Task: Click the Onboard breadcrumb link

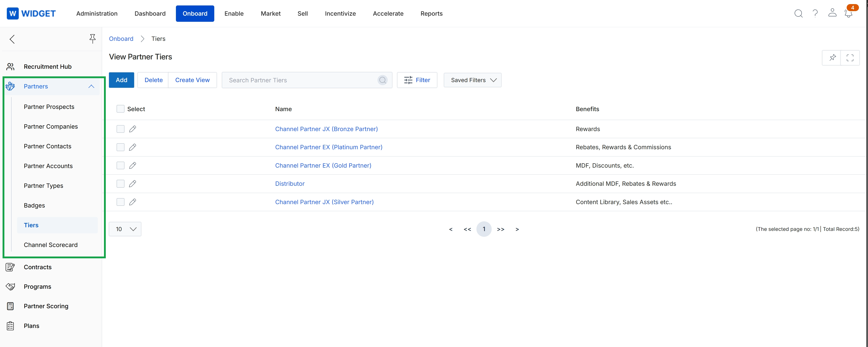Action: [121, 39]
